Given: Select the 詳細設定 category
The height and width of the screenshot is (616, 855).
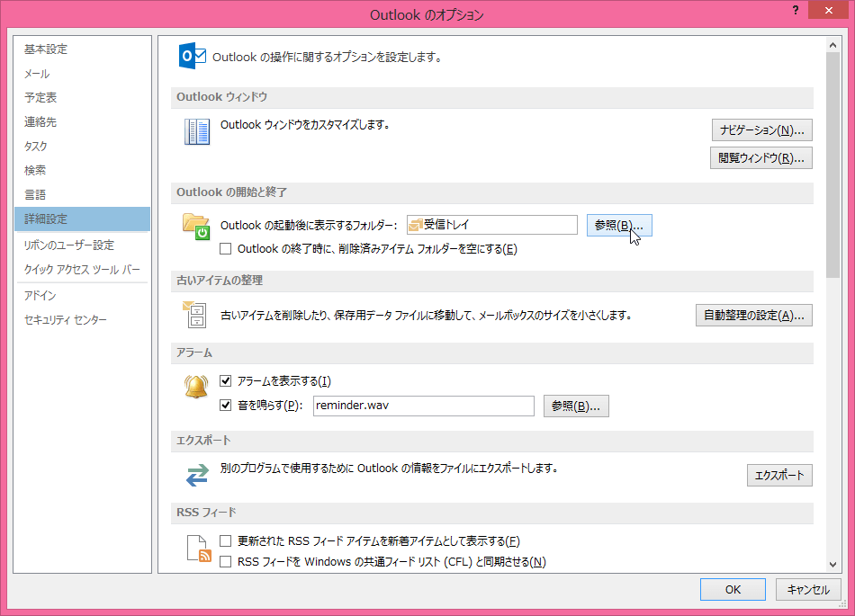Looking at the screenshot, I should click(x=82, y=219).
